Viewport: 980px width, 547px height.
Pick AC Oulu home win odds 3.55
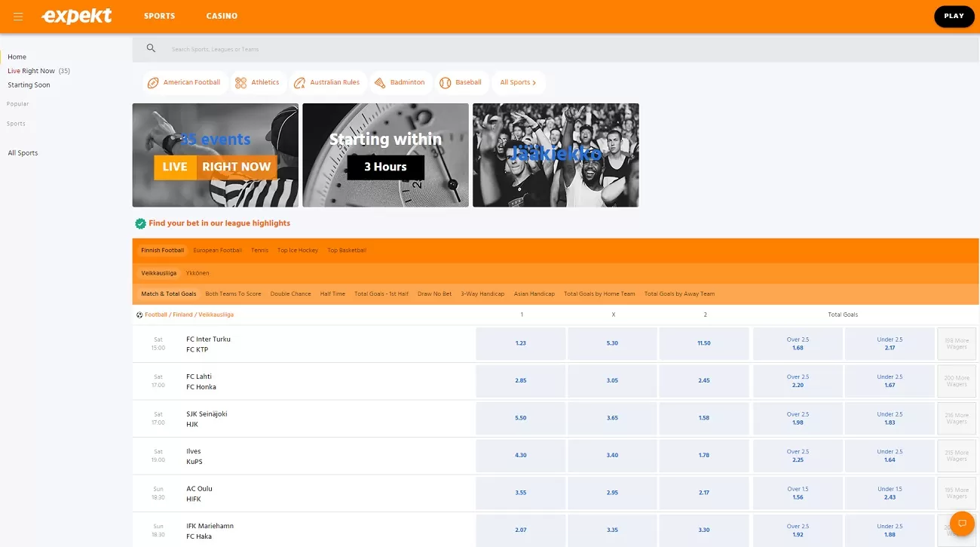(521, 493)
